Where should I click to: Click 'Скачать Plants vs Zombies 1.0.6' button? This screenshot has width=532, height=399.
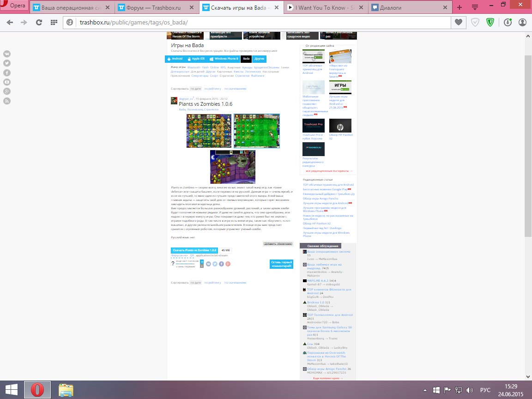[x=194, y=250]
